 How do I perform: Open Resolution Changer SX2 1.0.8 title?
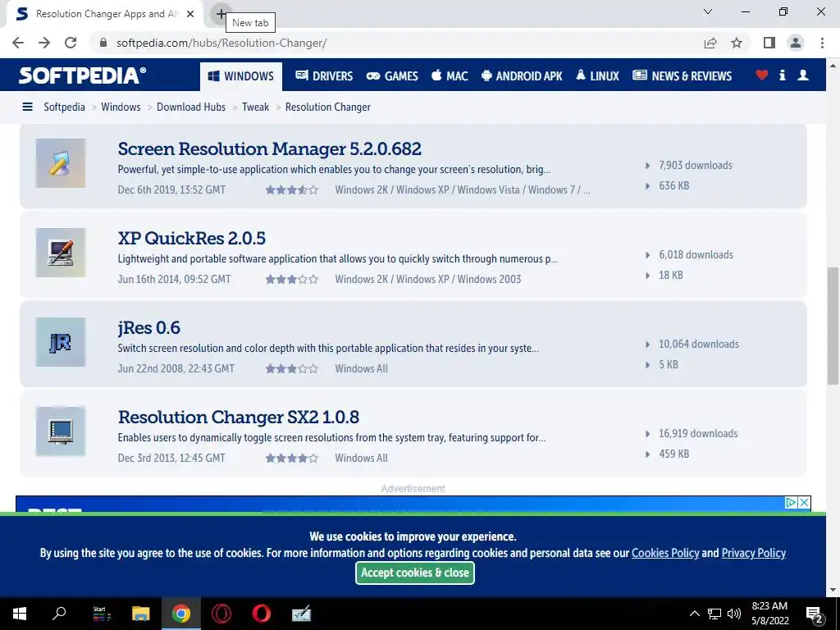pyautogui.click(x=239, y=417)
